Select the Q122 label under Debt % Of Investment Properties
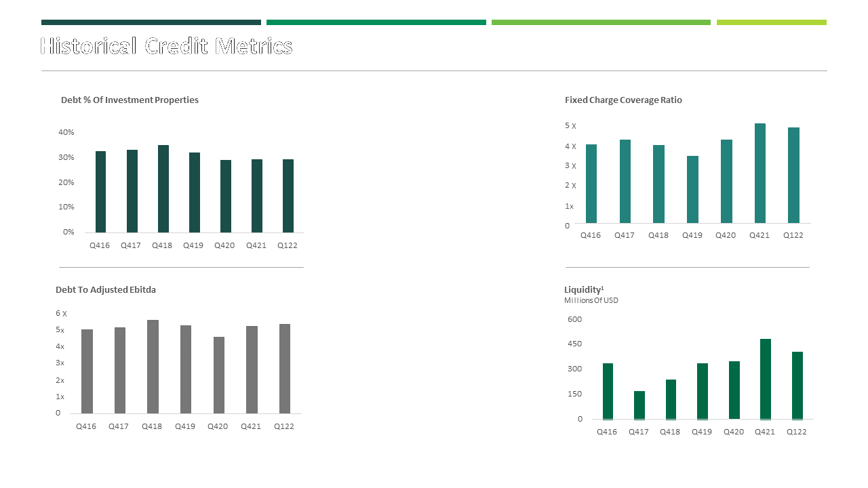Viewport: 868px width, 488px height. [288, 245]
